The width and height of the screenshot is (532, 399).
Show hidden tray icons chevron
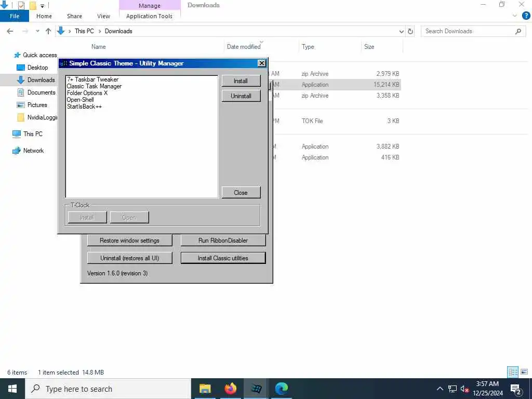tap(440, 389)
